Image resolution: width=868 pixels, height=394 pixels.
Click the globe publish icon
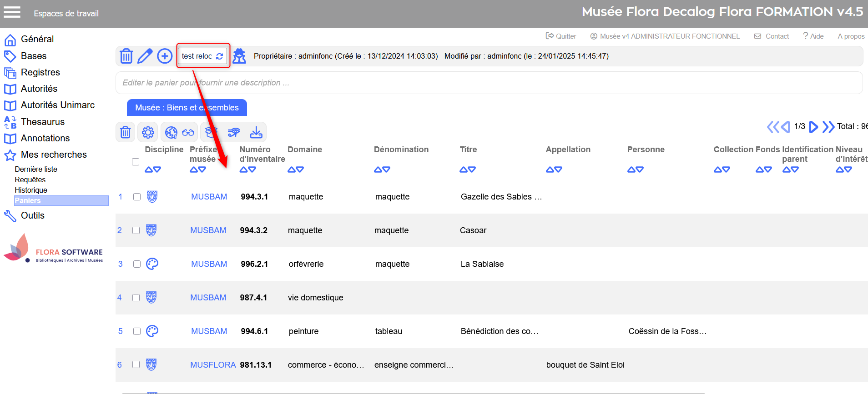tap(171, 132)
